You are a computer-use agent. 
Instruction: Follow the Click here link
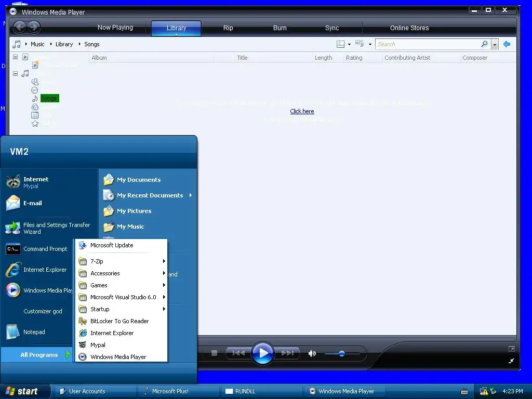point(302,111)
